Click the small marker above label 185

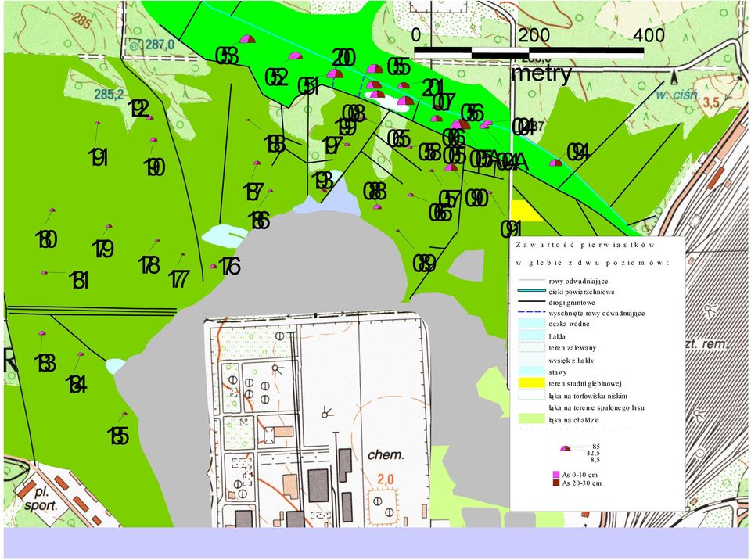pyautogui.click(x=125, y=414)
